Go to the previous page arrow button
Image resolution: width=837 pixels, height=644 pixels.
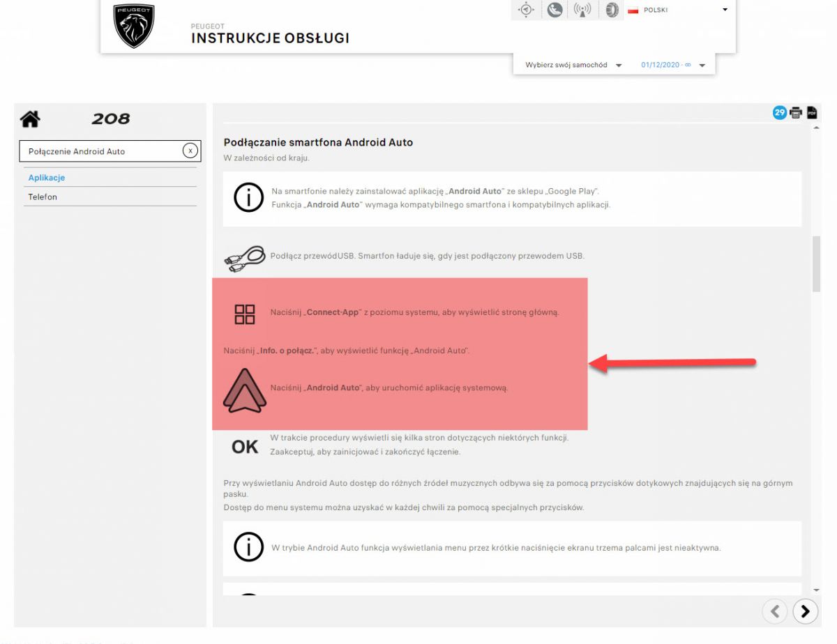[774, 611]
